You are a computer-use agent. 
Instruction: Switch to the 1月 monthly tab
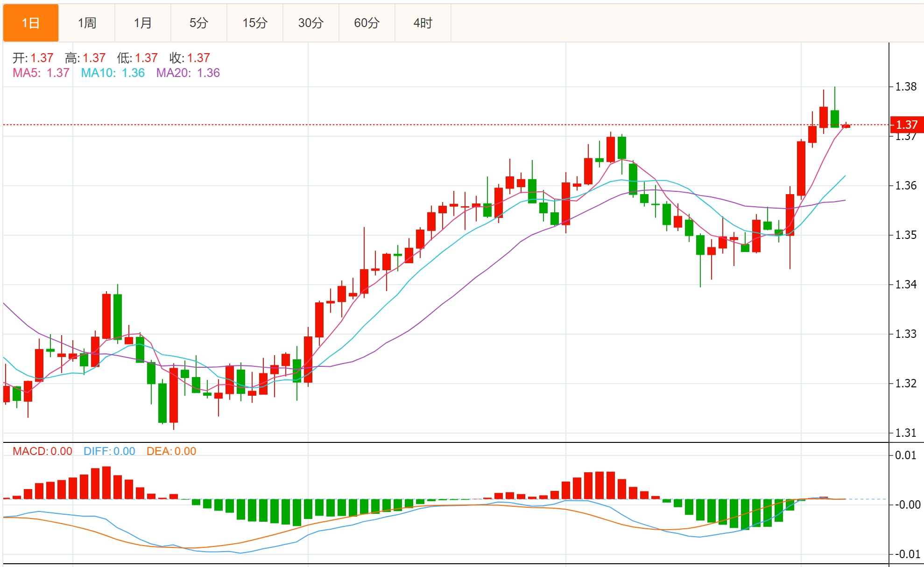coord(143,23)
